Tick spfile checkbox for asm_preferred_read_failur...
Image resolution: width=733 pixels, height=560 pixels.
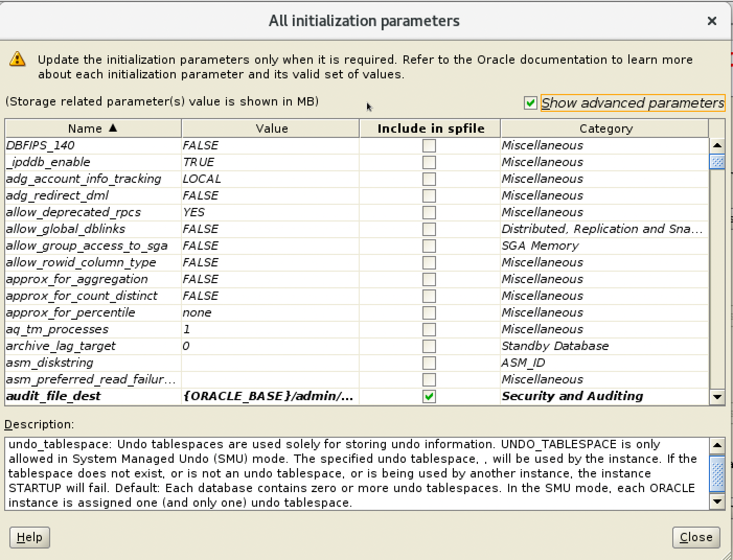click(x=429, y=380)
